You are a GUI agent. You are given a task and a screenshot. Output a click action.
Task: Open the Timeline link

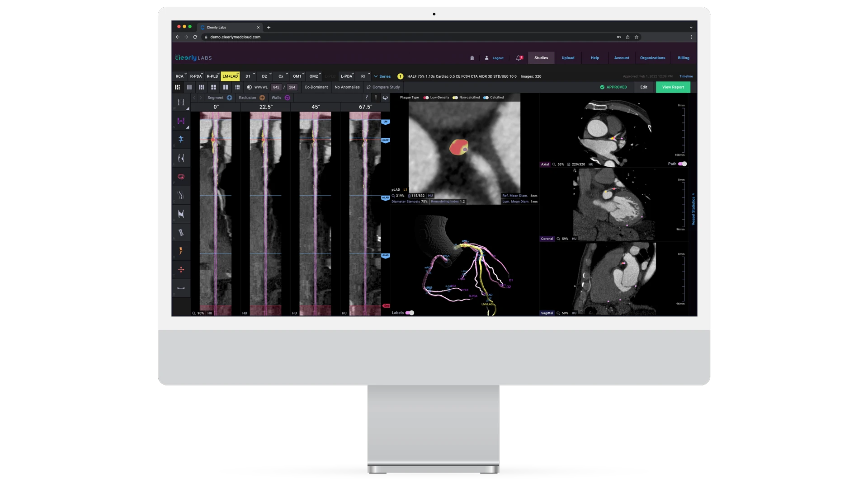[x=686, y=76]
